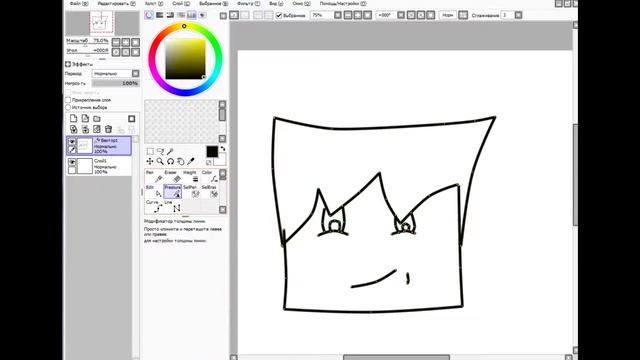
Task: Open the zoom 75% dropdown in toolbar
Action: point(338,15)
